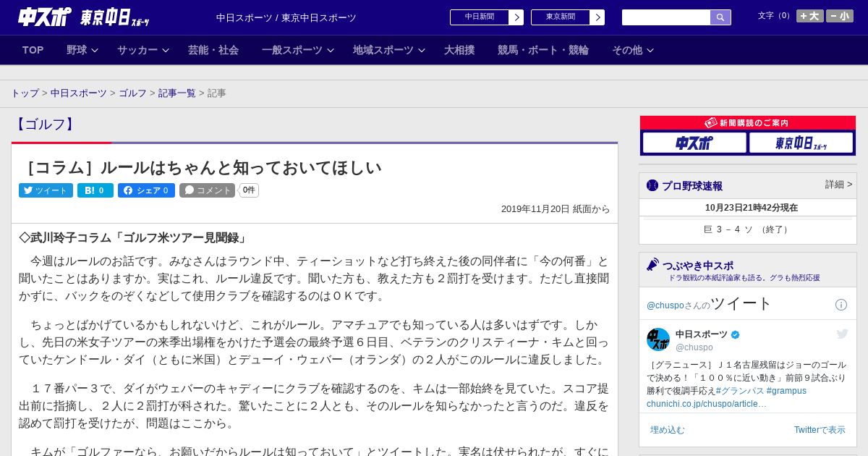Click the Twitter ツイート share button
This screenshot has height=456, width=868.
46,190
